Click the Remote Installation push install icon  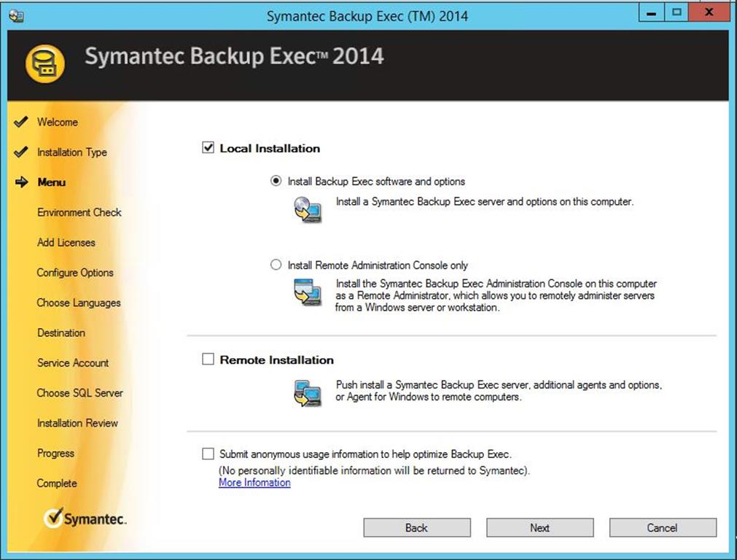pos(308,393)
